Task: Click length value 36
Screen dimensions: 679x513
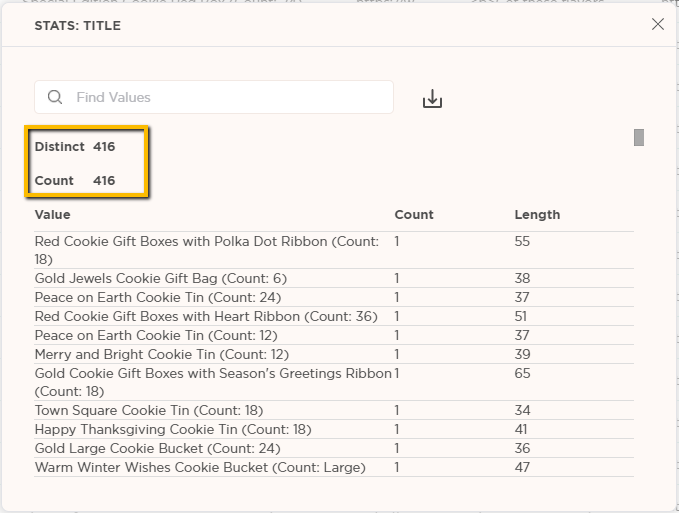Action: tap(522, 448)
